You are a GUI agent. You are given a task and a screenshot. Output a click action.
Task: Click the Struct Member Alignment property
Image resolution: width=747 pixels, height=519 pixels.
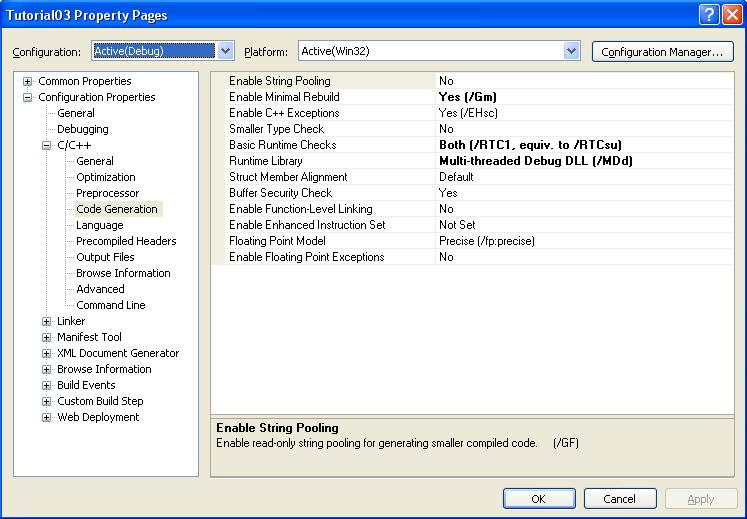288,177
